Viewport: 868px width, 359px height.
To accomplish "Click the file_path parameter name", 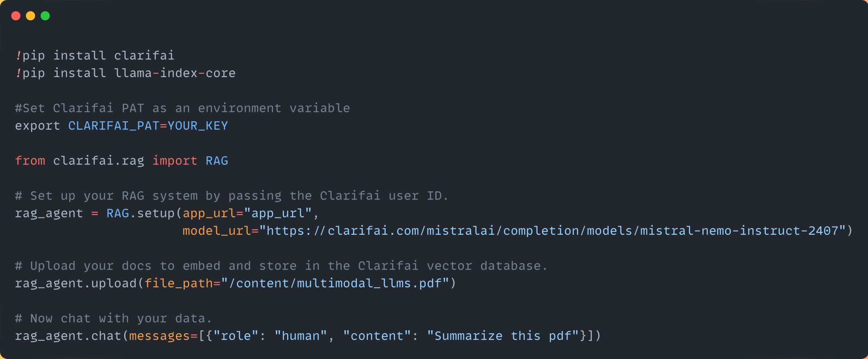I will click(178, 283).
